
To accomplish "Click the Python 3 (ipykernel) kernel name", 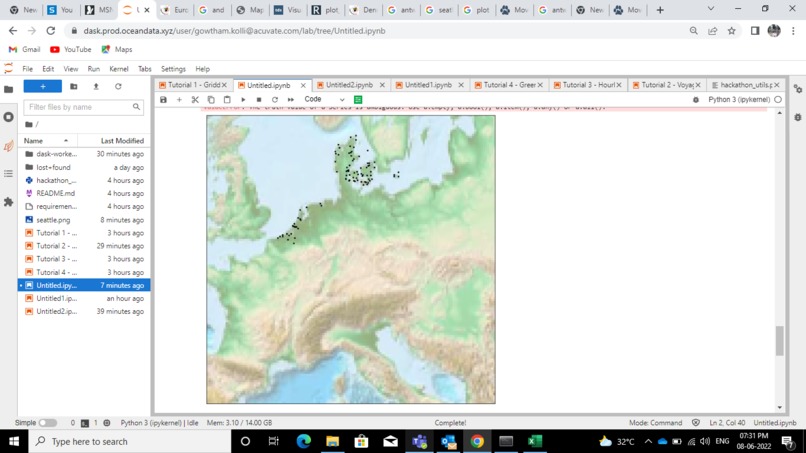I will pyautogui.click(x=739, y=100).
